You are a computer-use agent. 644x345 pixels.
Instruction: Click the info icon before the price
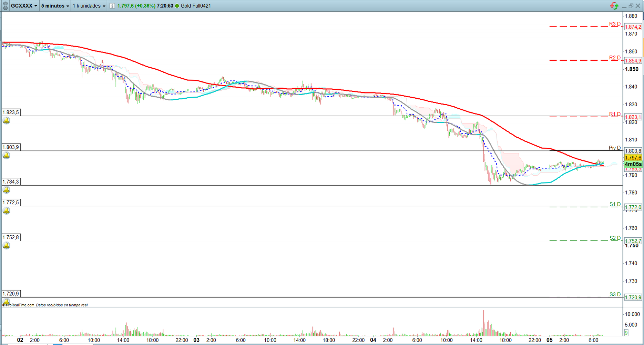(x=112, y=6)
